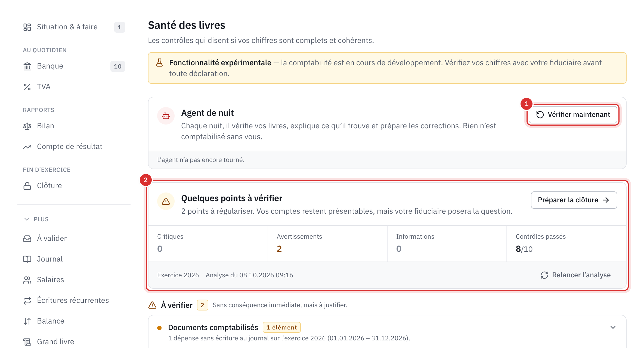Click the Salaires people icon

(27, 280)
